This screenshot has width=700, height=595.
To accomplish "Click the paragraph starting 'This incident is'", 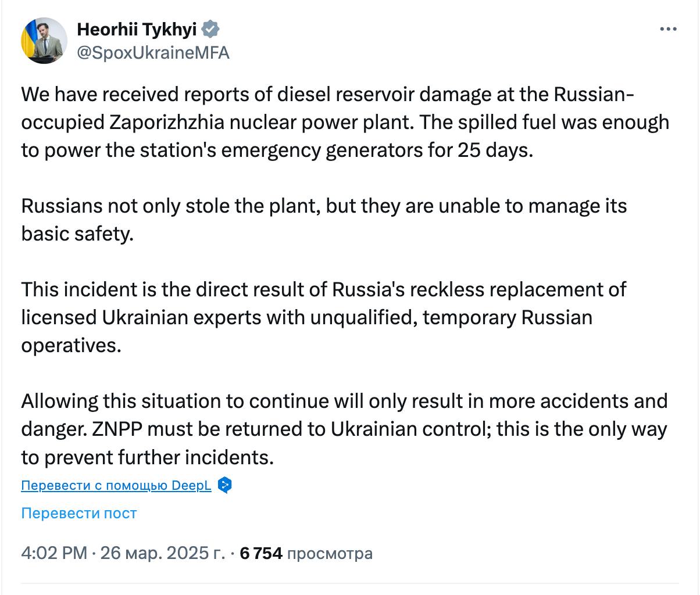I will [x=324, y=317].
